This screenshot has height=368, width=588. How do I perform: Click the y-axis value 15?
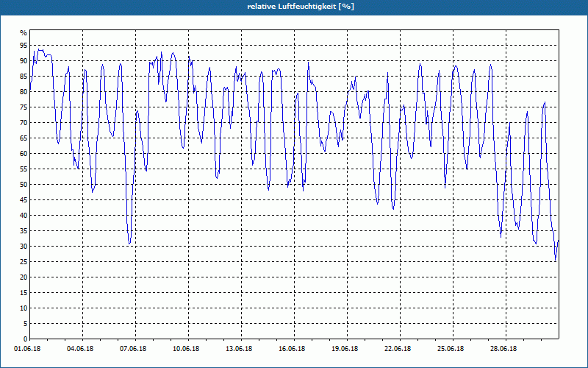(24, 292)
